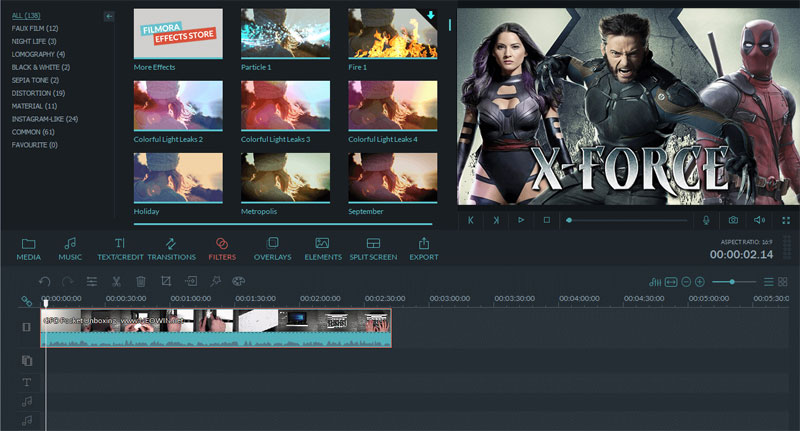Open the Filmora Effects Store link
Screen dimensions: 800x431
pyautogui.click(x=176, y=32)
